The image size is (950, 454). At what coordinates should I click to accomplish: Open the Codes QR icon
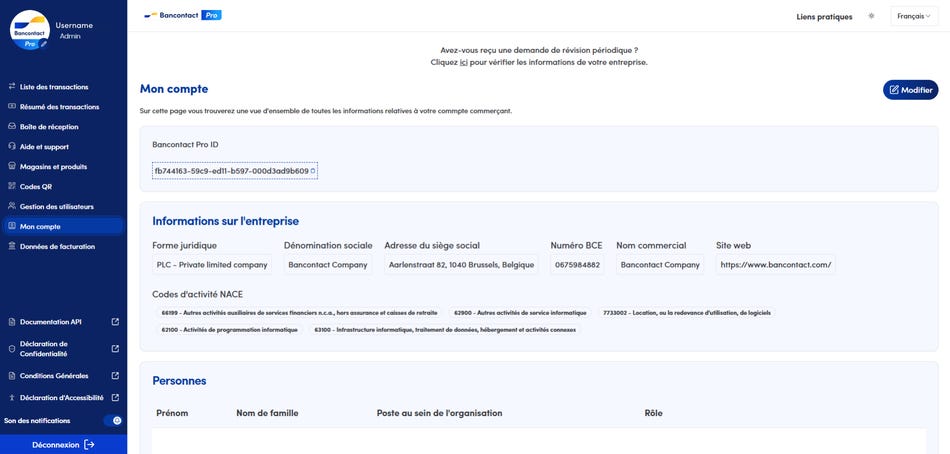[12, 187]
